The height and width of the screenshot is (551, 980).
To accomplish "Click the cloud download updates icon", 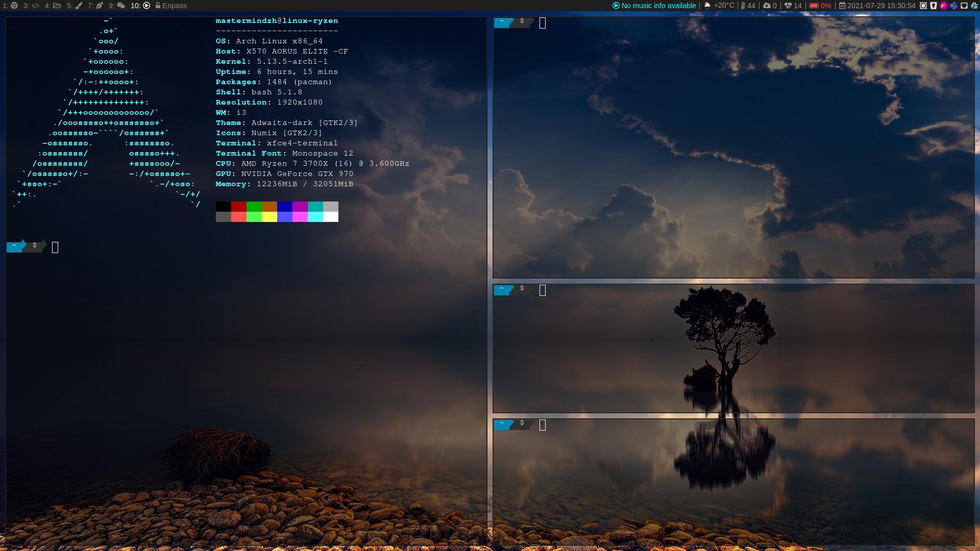I will (x=767, y=6).
